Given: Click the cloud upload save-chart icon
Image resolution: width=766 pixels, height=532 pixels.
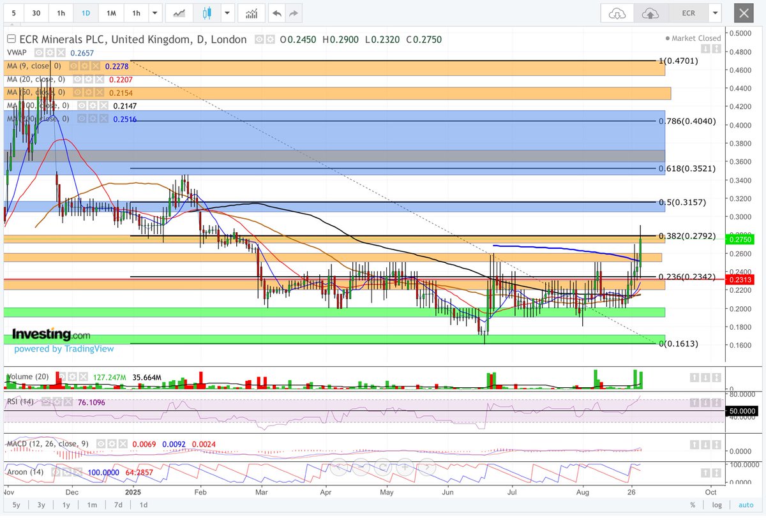Looking at the screenshot, I should click(650, 13).
